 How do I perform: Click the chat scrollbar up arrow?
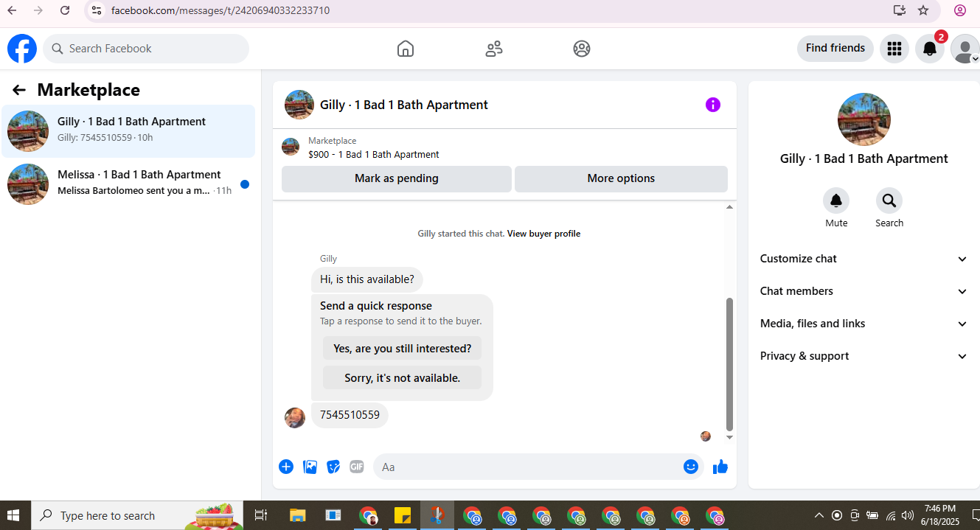[x=730, y=207]
